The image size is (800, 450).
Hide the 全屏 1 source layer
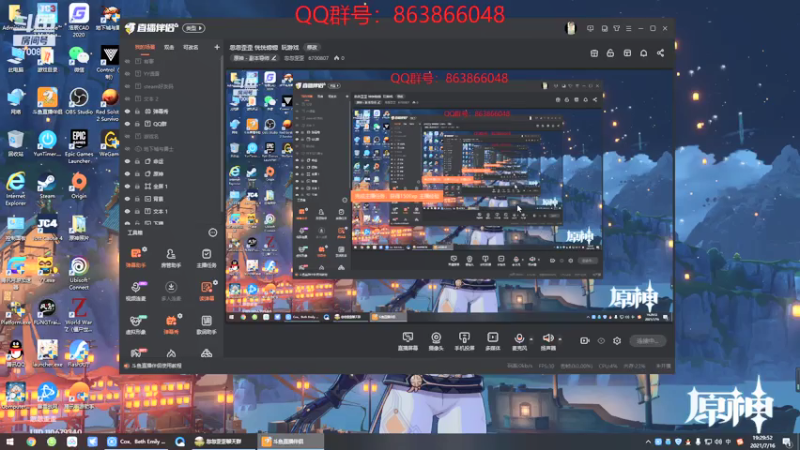click(128, 186)
